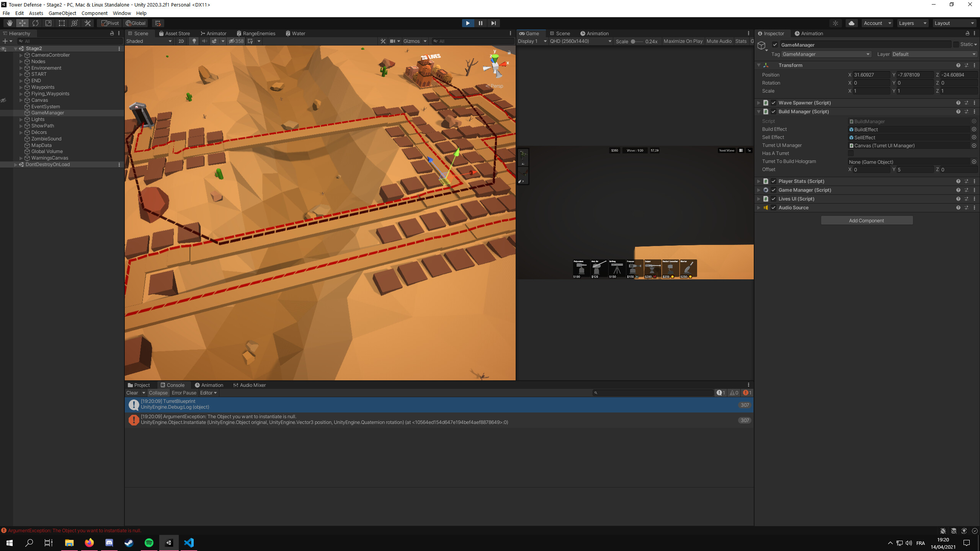Expand the Wave Spawner script component
The image size is (980, 551).
click(x=759, y=103)
